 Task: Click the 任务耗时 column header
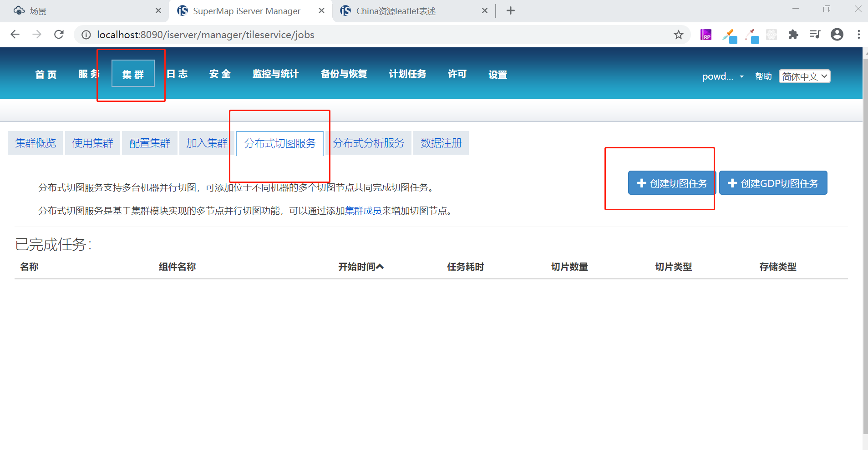pyautogui.click(x=465, y=267)
